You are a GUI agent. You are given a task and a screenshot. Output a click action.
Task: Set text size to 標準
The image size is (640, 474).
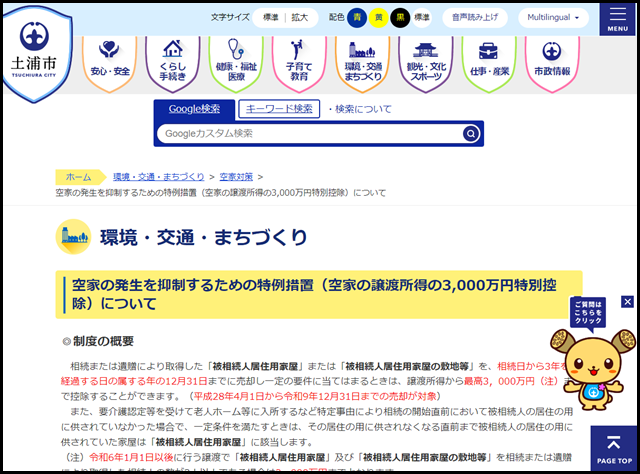pos(270,18)
